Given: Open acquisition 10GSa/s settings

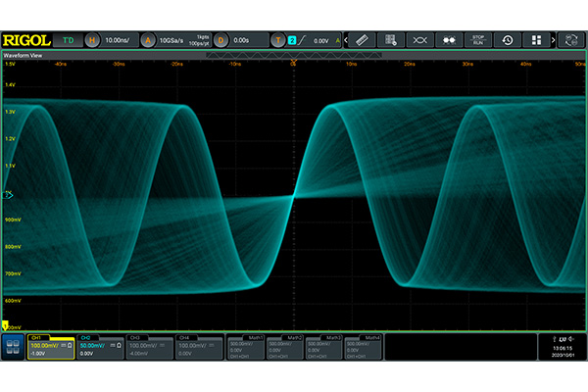Looking at the screenshot, I should coord(176,40).
